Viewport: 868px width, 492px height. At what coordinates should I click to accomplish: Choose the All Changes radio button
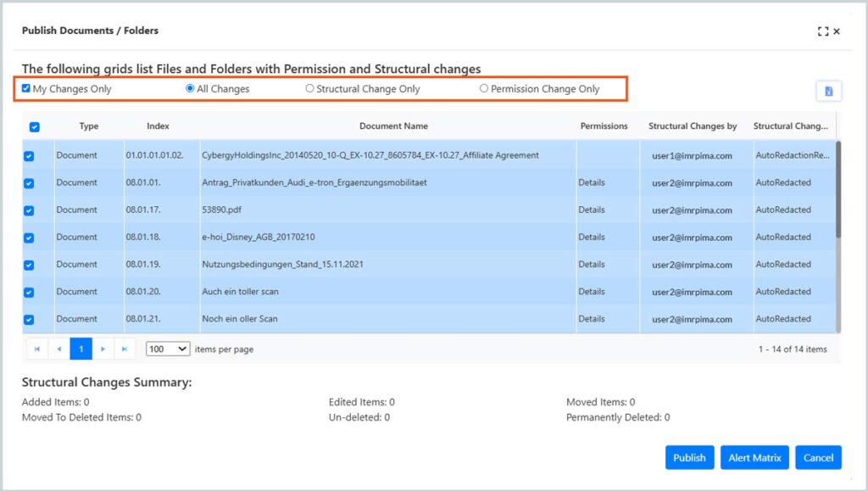tap(190, 88)
